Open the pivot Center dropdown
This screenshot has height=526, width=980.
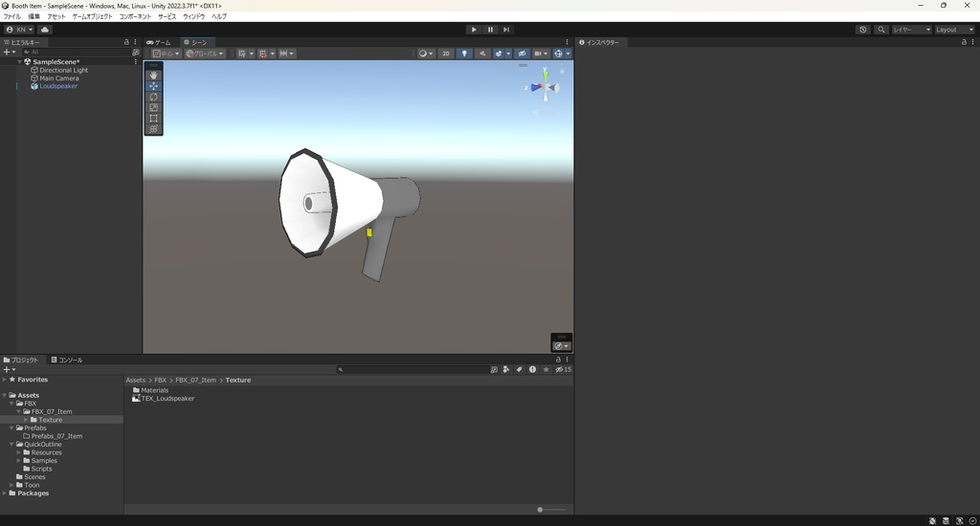166,54
